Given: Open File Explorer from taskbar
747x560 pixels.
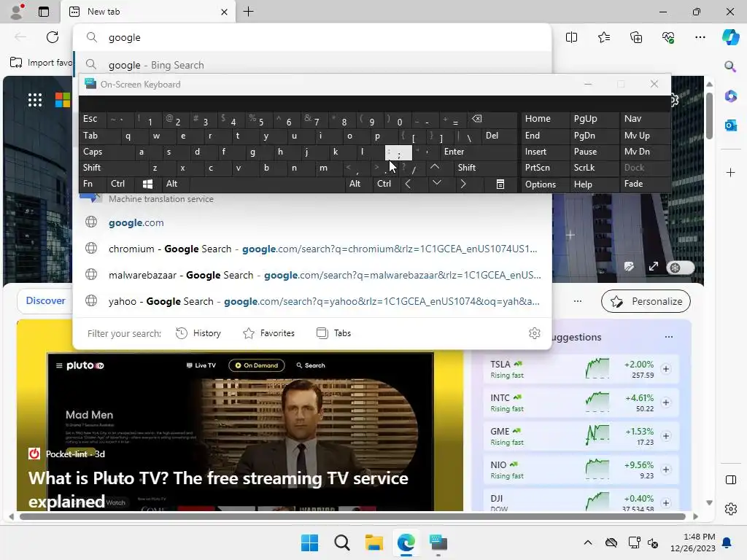Looking at the screenshot, I should [x=374, y=542].
